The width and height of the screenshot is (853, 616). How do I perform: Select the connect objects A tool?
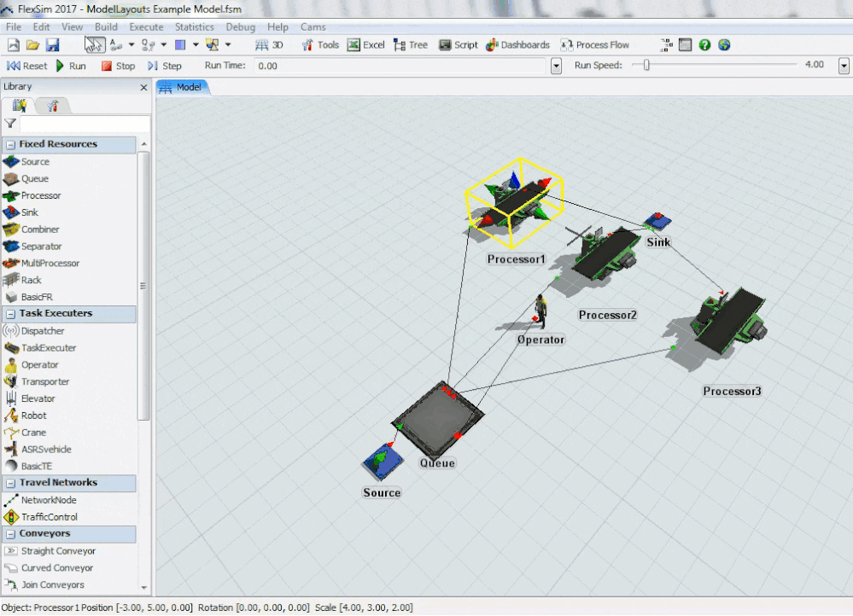tap(115, 45)
